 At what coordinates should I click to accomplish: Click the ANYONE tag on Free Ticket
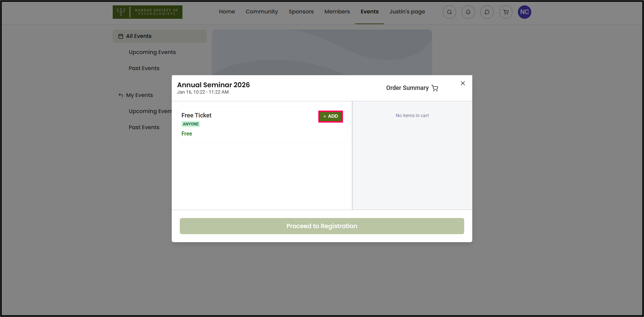[191, 124]
